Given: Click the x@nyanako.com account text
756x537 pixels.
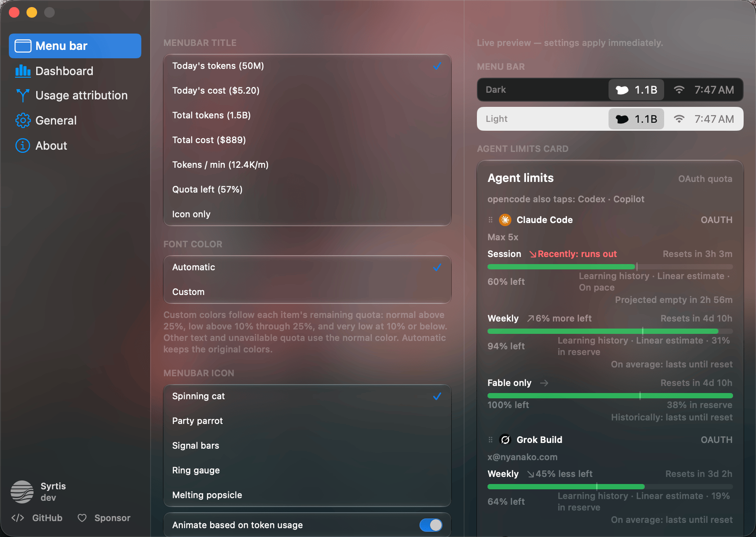Looking at the screenshot, I should (x=522, y=457).
